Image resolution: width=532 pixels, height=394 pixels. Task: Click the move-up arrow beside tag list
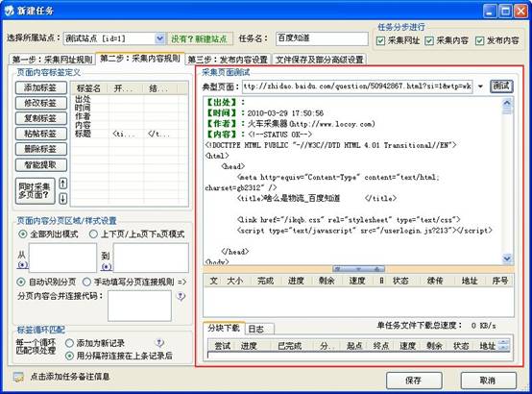62,184
